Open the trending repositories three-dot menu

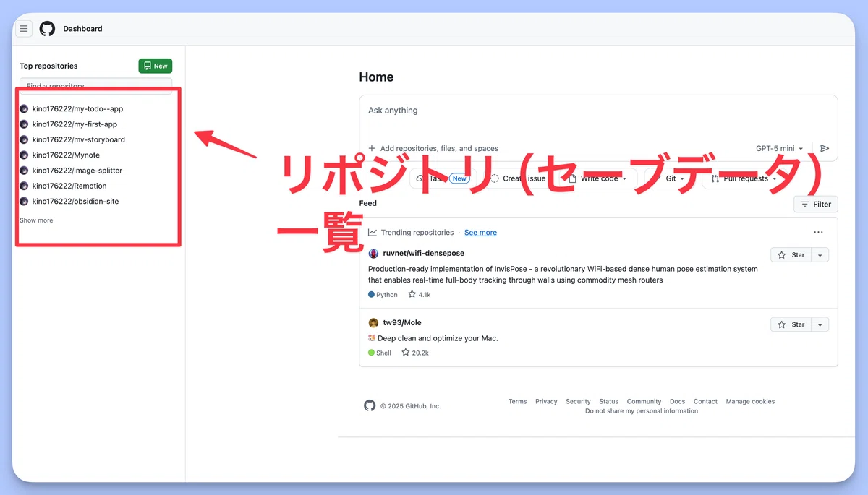(x=818, y=233)
